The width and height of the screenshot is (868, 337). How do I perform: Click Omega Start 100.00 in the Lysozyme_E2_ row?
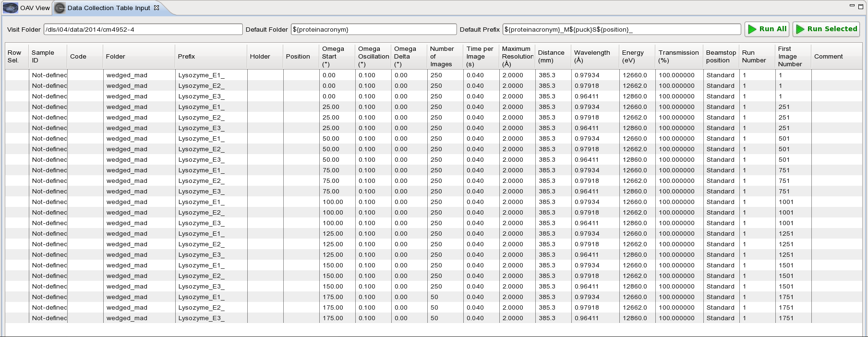coord(333,213)
